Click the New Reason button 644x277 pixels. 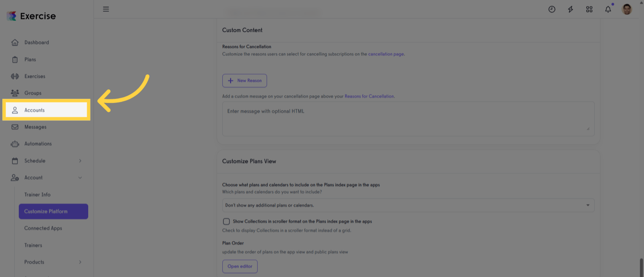coord(244,81)
